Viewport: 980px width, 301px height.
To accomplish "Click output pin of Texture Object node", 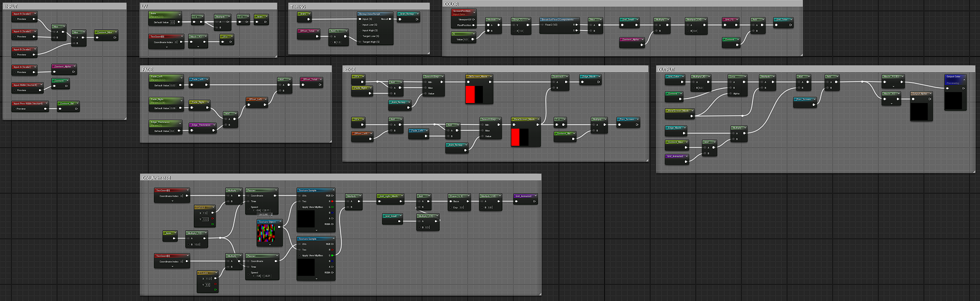I will click(x=279, y=227).
